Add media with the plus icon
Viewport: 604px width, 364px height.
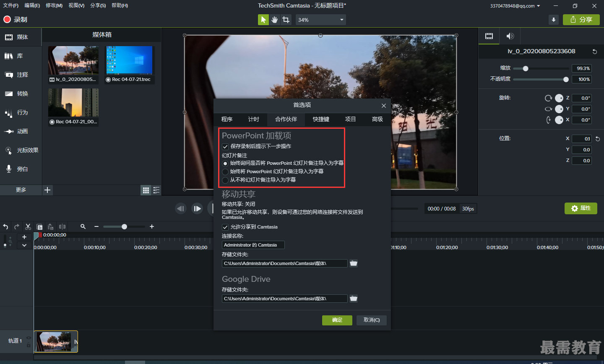[47, 190]
